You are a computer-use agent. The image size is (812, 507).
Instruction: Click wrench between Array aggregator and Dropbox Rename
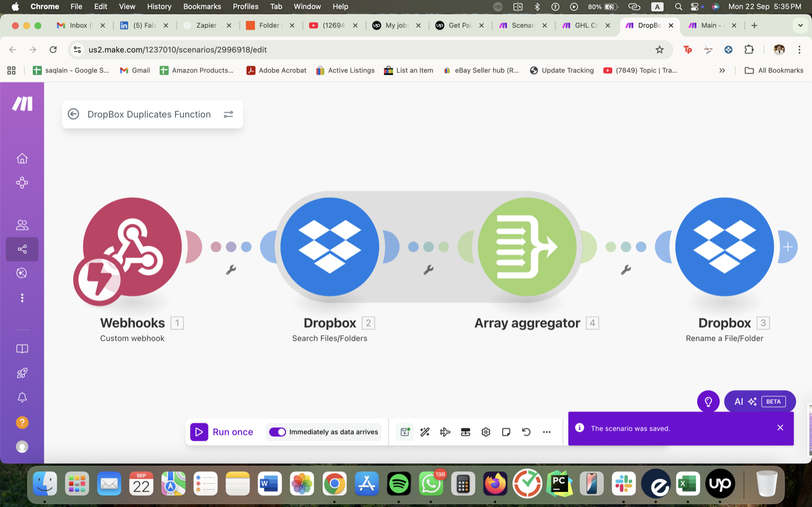pyautogui.click(x=626, y=269)
